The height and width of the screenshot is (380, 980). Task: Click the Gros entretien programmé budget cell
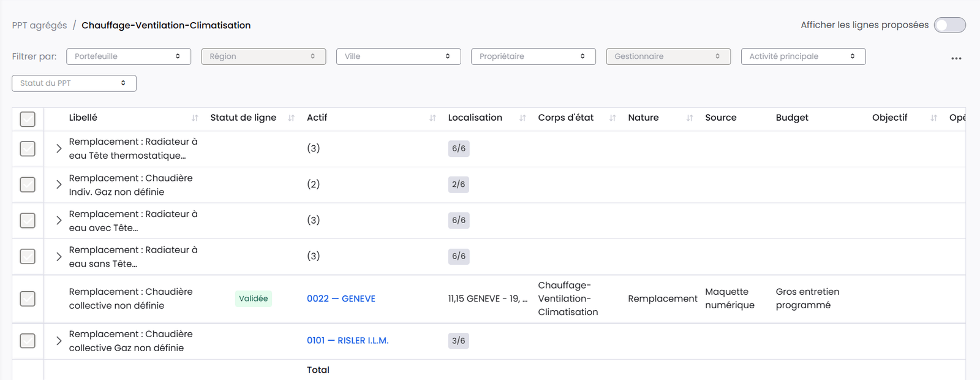click(807, 298)
